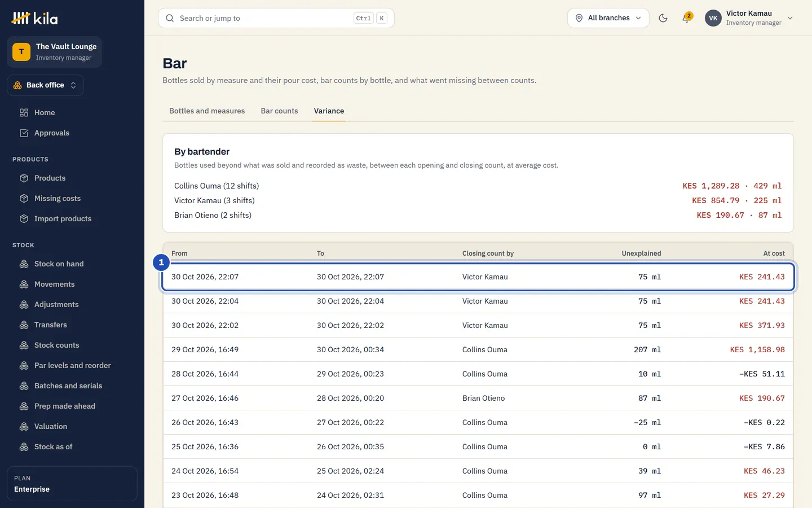The height and width of the screenshot is (508, 812).
Task: Click the VK user avatar
Action: (713, 18)
